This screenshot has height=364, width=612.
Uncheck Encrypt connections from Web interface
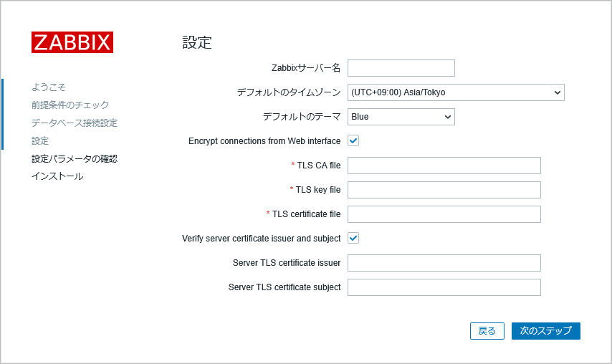[x=353, y=141]
